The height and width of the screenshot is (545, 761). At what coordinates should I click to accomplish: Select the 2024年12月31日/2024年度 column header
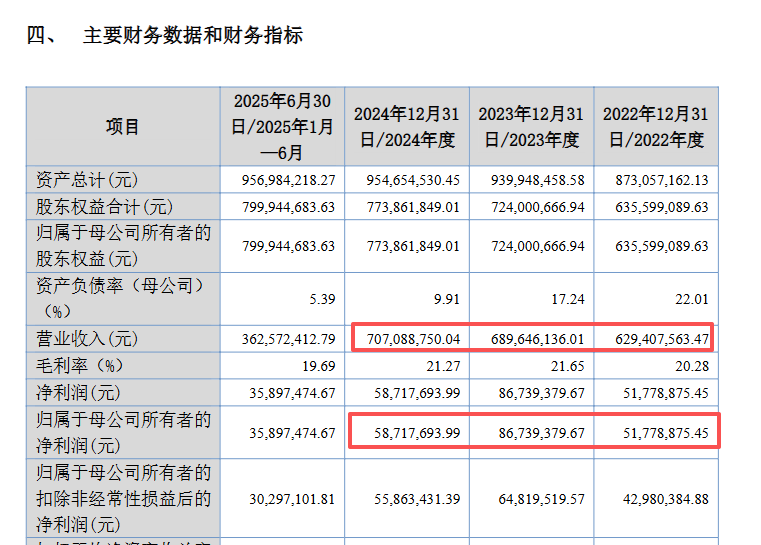tap(406, 127)
